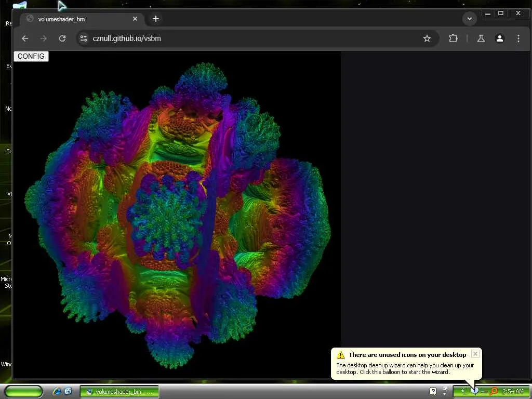Click the help question mark taskbar icon
Screen dimensions: 532x399
pyautogui.click(x=433, y=392)
